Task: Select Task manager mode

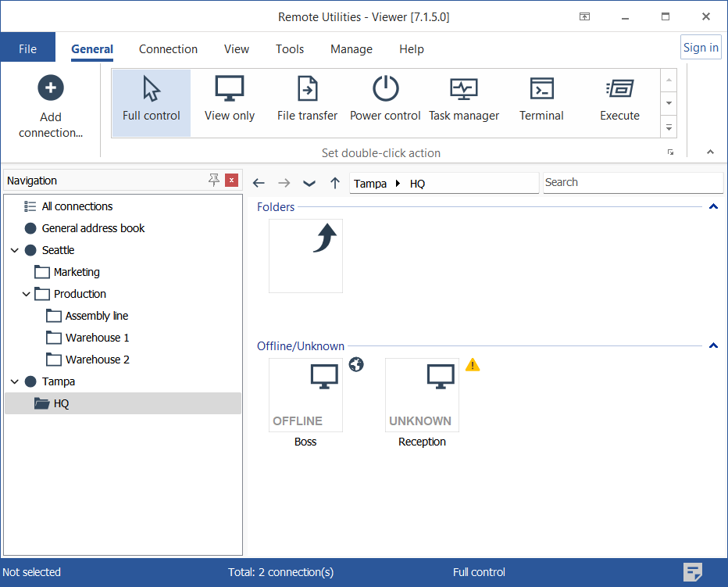Action: (x=464, y=102)
